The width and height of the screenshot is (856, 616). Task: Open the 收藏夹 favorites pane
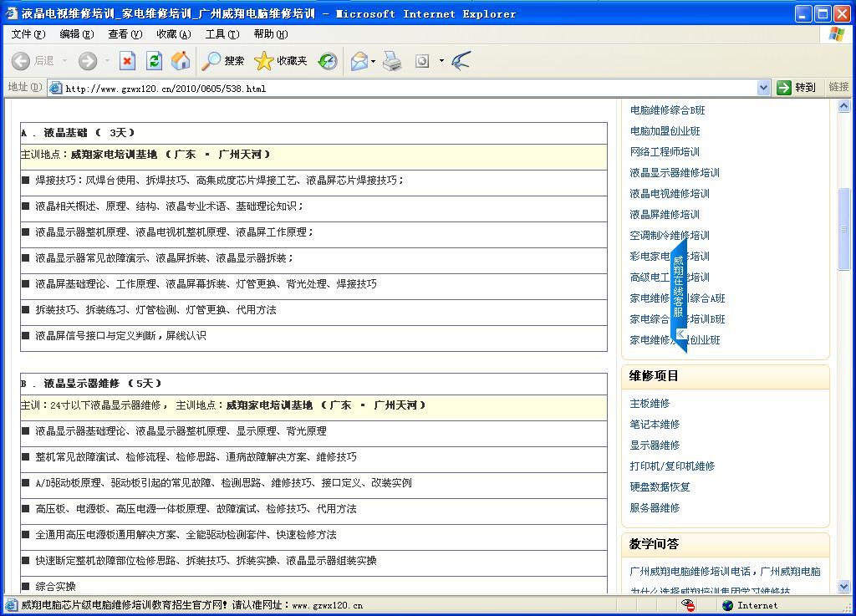coord(281,61)
